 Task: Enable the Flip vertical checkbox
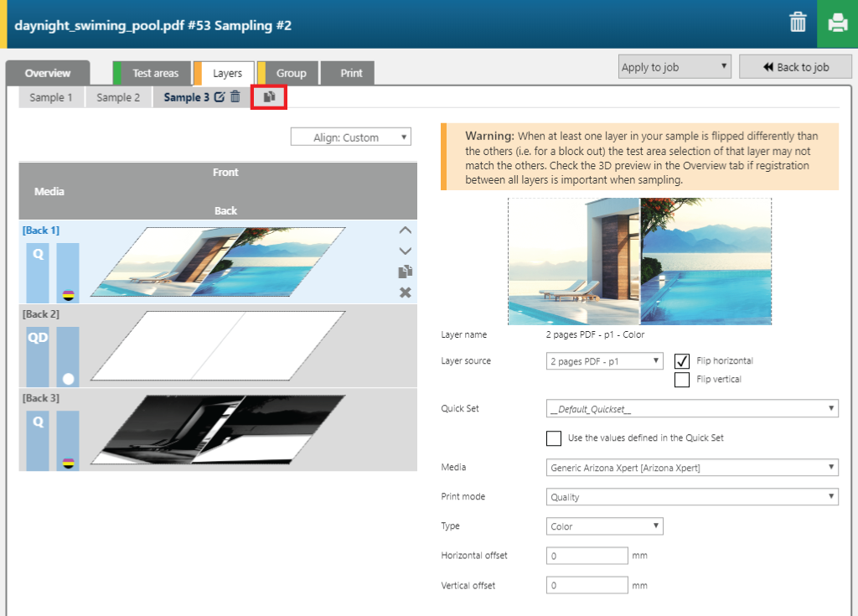[x=682, y=380]
